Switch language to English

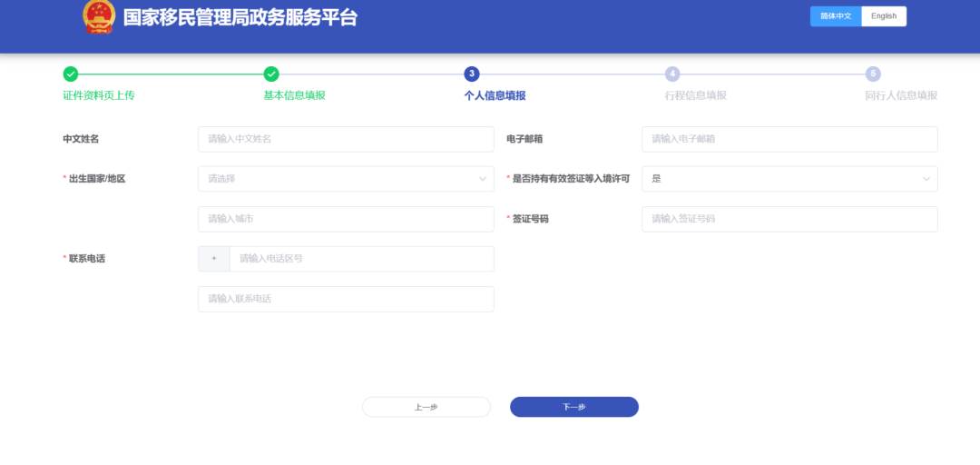point(883,16)
